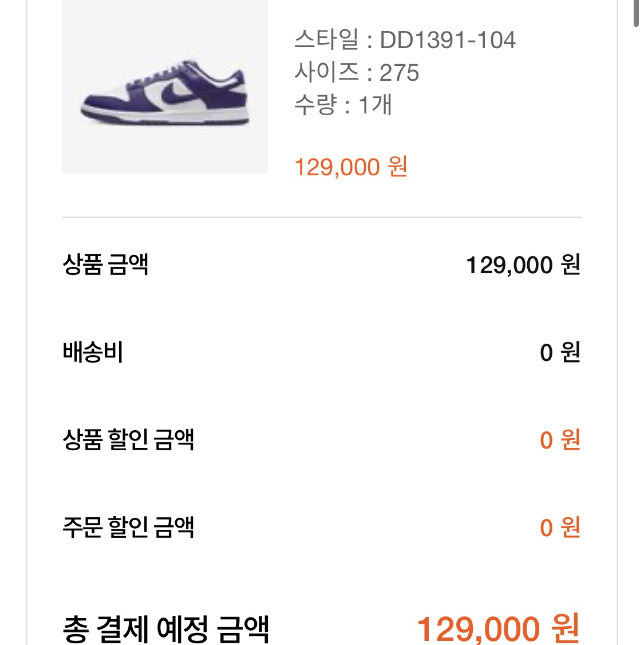The image size is (644, 645).
Task: Click the large orange total 129,000 원
Action: [498, 628]
